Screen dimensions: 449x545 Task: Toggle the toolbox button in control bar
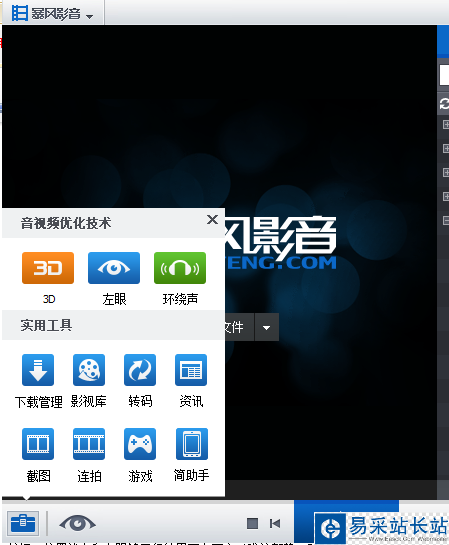pos(23,523)
